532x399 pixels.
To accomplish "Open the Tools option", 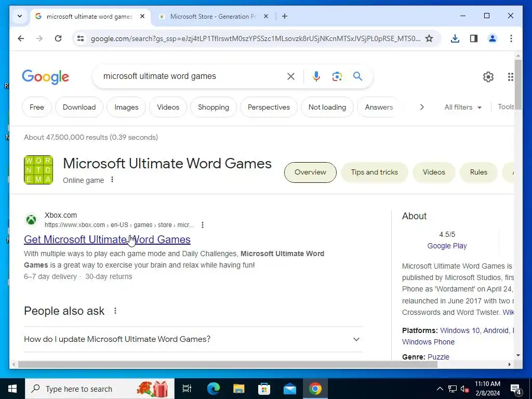I will (506, 107).
